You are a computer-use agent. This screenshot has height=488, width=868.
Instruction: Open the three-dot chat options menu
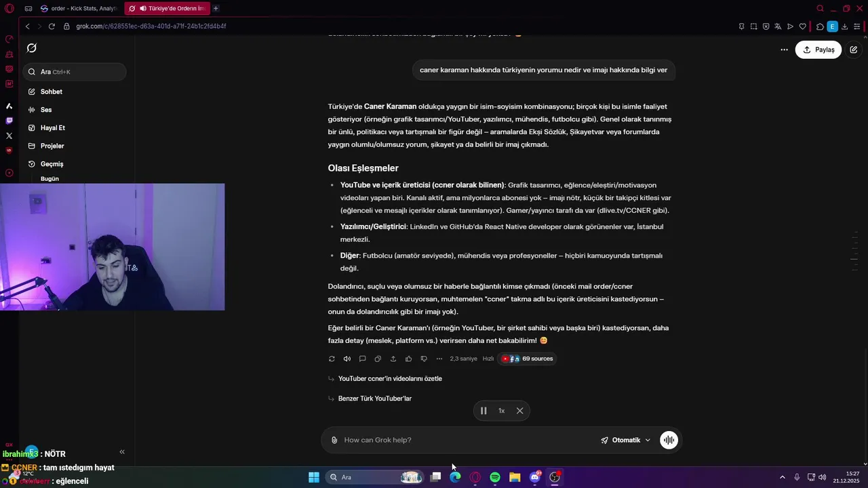click(784, 49)
